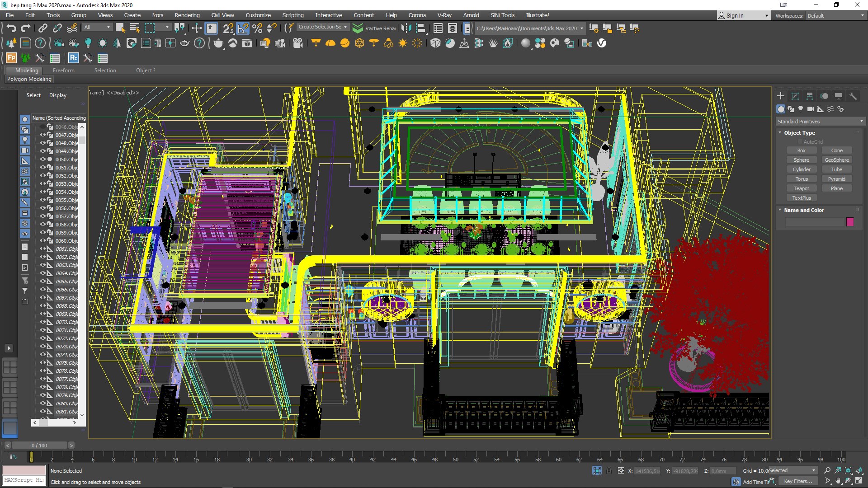Open the Workspaces Default dropdown
The height and width of the screenshot is (488, 868).
pos(835,16)
